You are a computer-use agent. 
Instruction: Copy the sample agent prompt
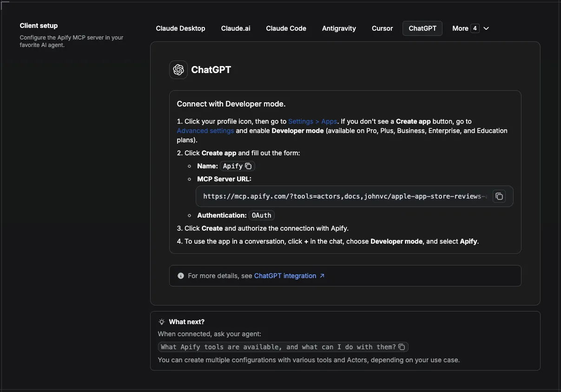(x=402, y=347)
